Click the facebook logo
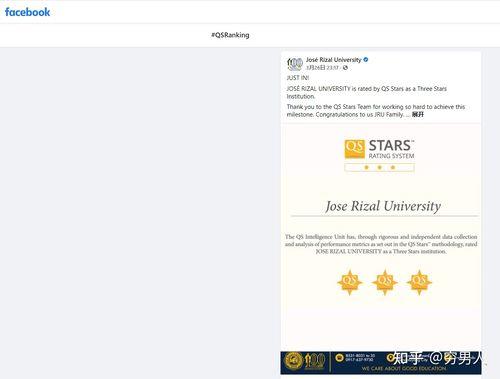The image size is (500, 379). point(27,12)
